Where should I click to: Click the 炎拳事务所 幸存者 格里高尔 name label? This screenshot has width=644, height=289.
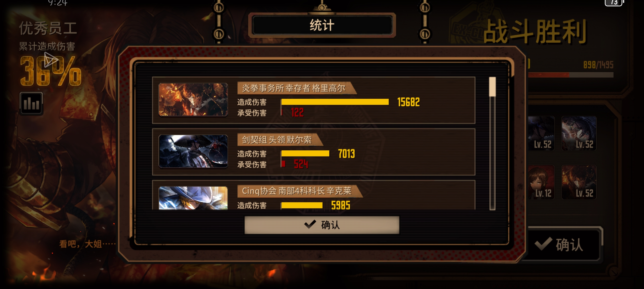coord(294,88)
